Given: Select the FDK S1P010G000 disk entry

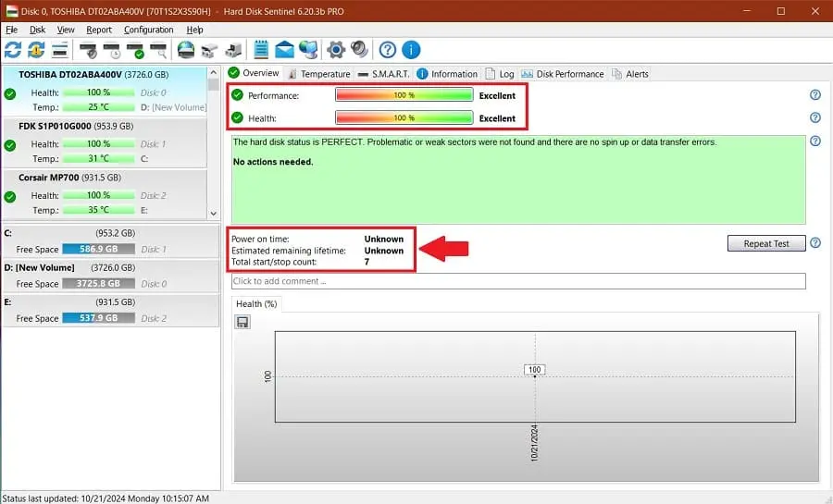Looking at the screenshot, I should click(x=105, y=142).
